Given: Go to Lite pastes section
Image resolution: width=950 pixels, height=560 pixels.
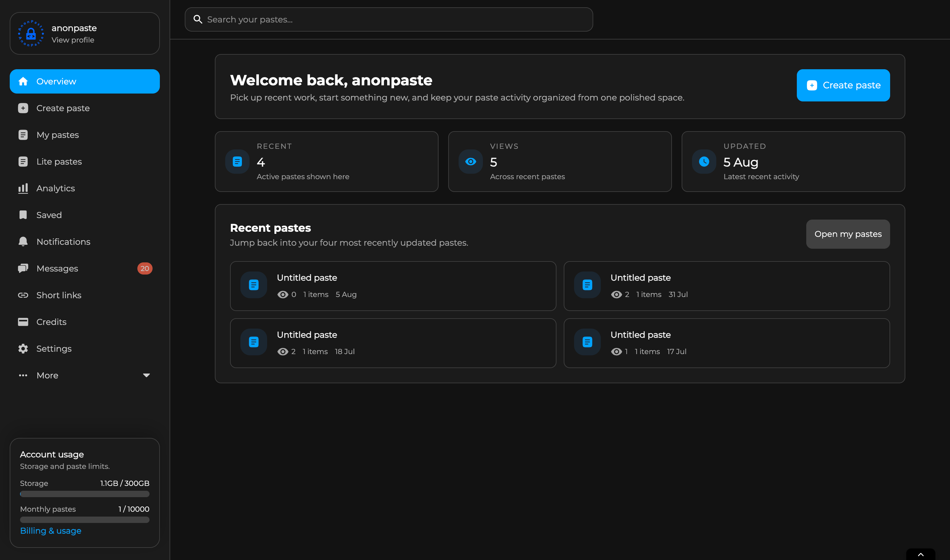Looking at the screenshot, I should tap(84, 162).
